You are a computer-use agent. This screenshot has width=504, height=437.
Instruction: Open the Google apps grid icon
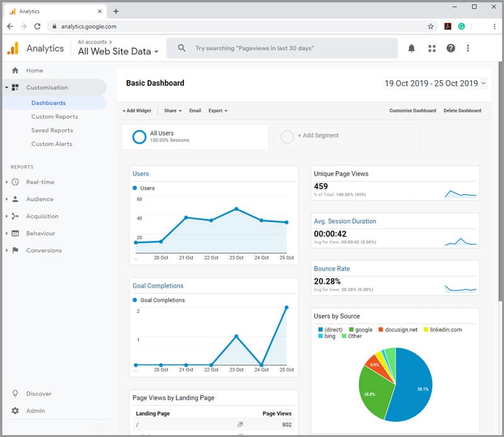[432, 48]
